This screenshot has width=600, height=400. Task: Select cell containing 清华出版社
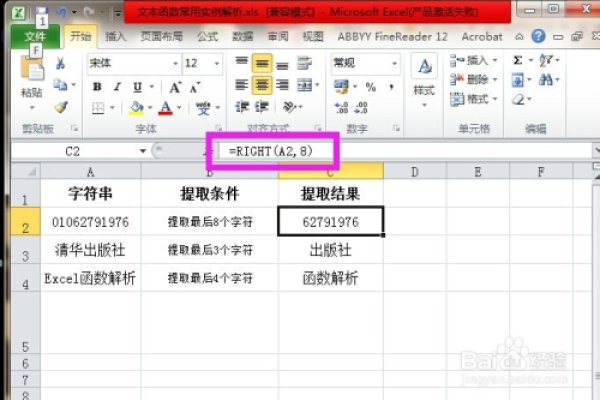[90, 250]
